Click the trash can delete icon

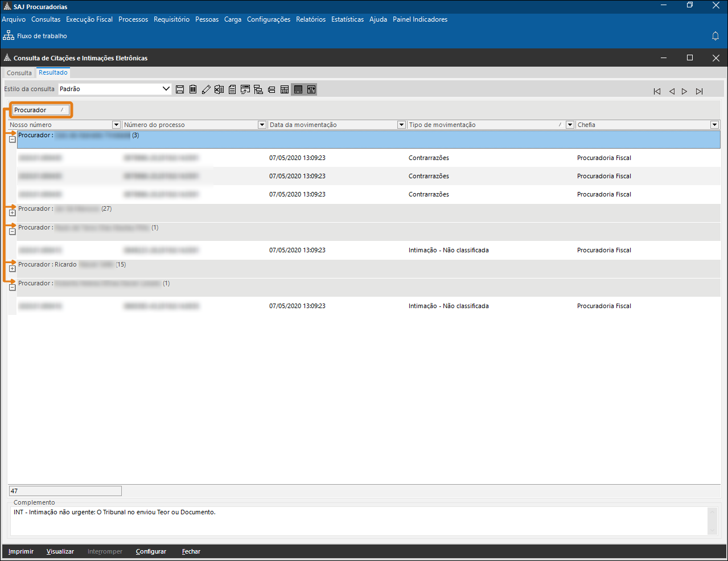pos(193,89)
